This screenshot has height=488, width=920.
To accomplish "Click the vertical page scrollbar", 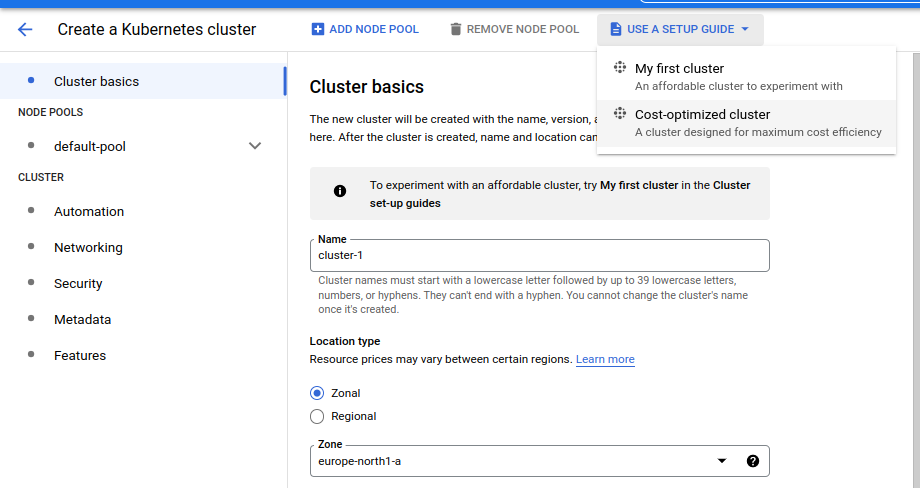I will [x=916, y=270].
